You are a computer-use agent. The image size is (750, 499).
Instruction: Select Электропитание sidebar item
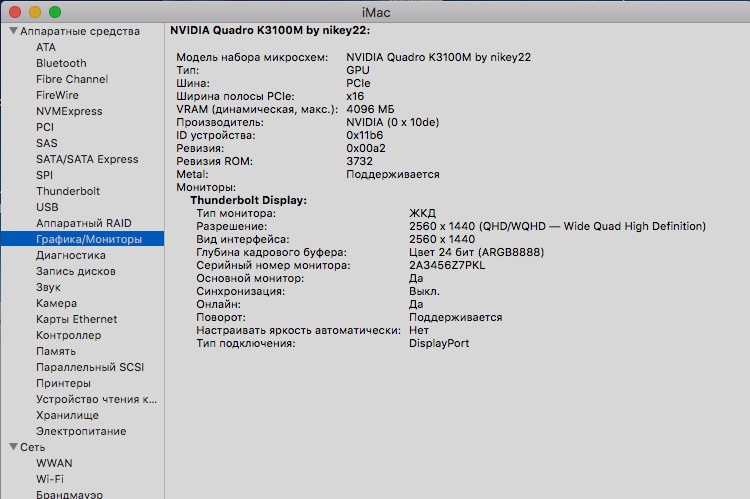point(81,431)
